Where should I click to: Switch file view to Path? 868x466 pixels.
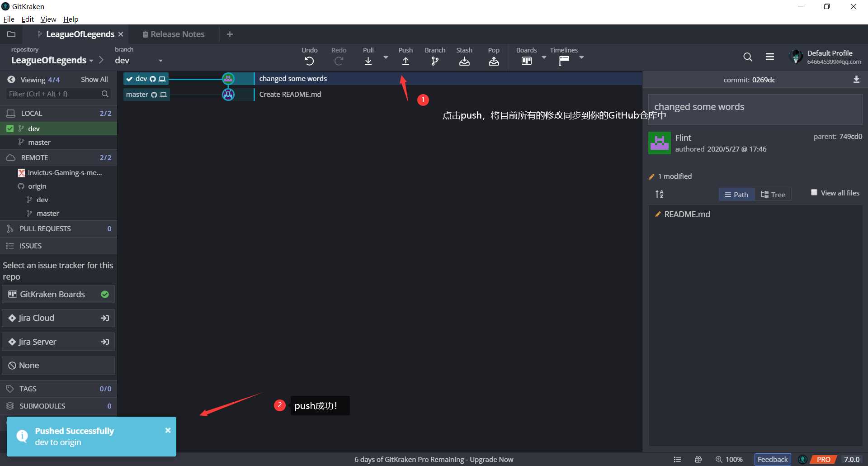pos(736,195)
